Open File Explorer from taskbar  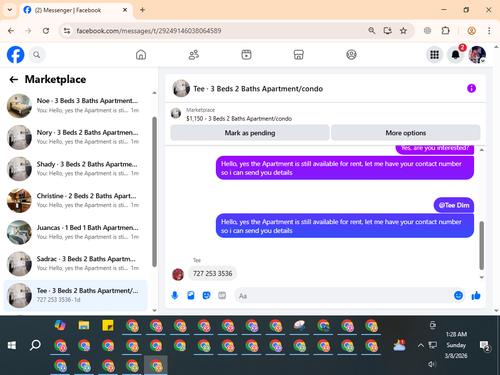click(x=84, y=325)
